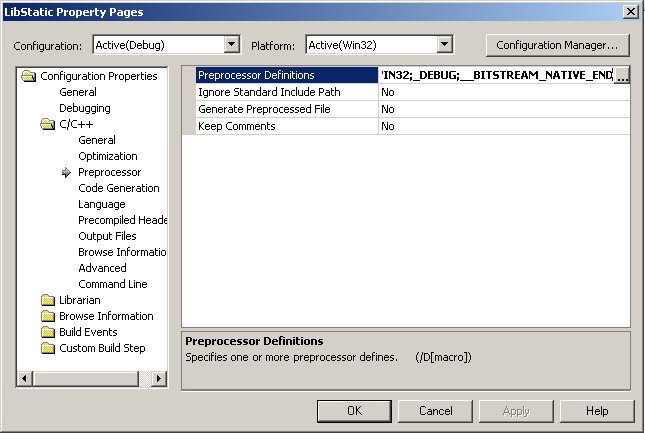Select Debugging under Configuration Properties

(x=84, y=108)
